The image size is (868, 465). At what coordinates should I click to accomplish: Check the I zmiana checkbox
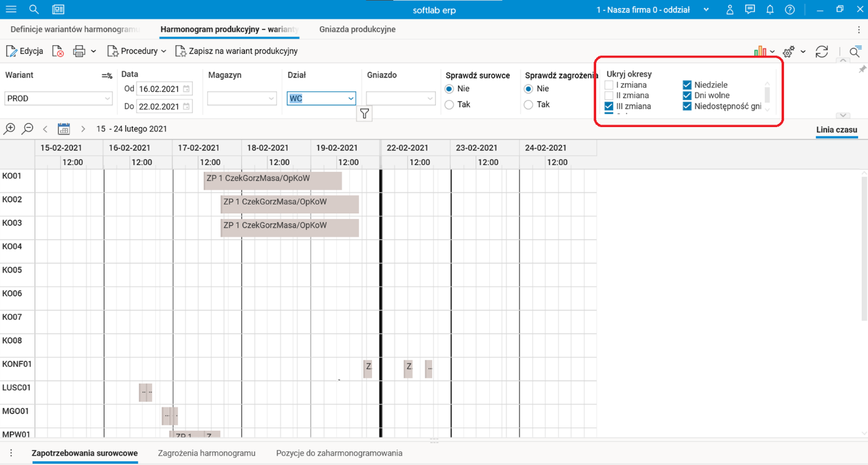pos(609,85)
